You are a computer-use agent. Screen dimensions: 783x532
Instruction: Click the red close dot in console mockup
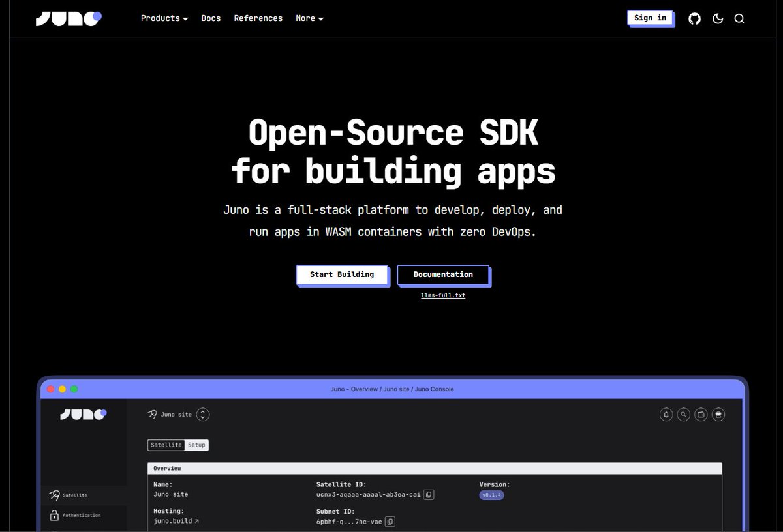coord(51,389)
